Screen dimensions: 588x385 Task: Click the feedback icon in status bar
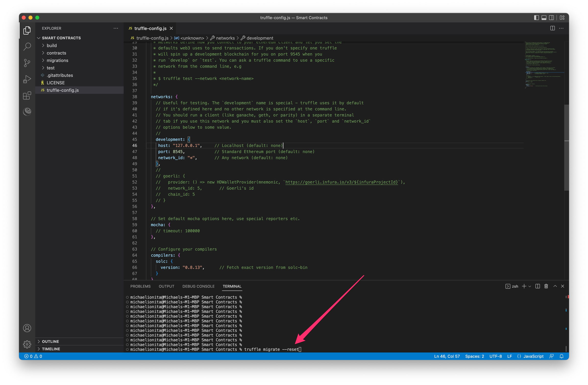pos(551,356)
